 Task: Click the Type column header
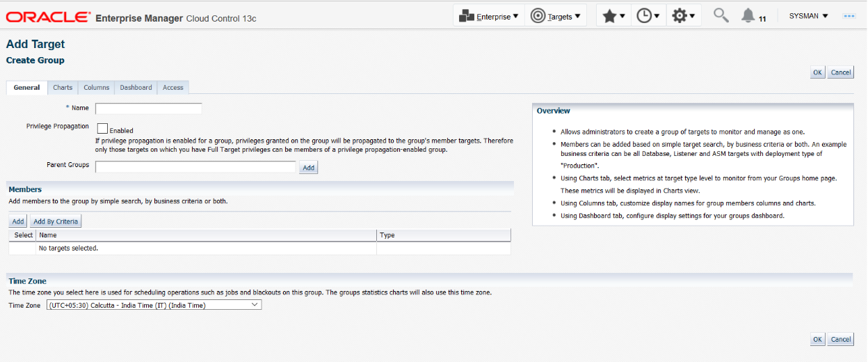(x=444, y=235)
